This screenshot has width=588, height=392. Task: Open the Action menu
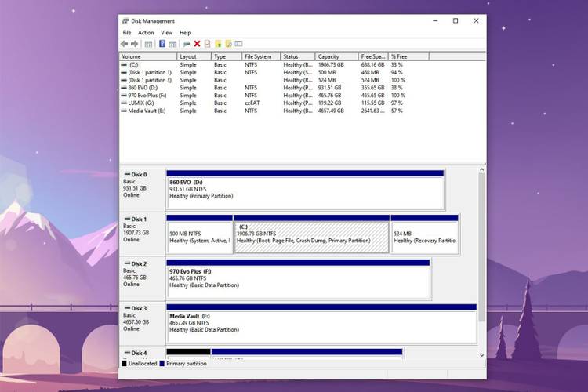[x=146, y=33]
